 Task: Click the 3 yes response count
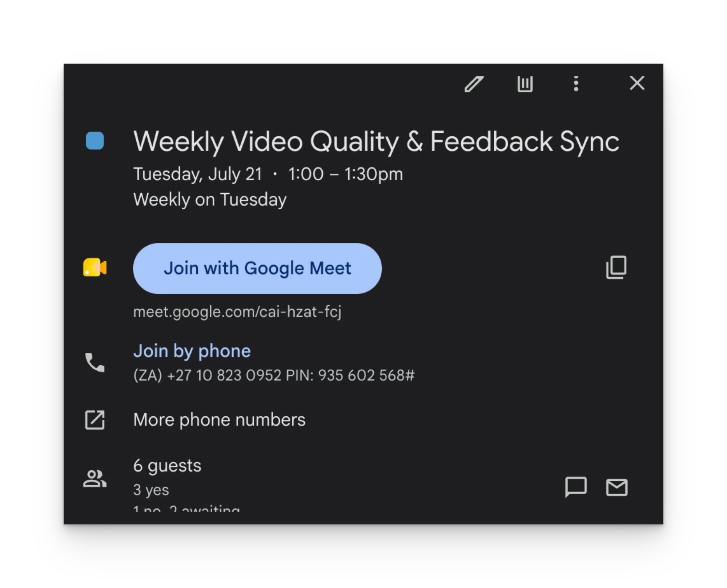click(x=151, y=490)
